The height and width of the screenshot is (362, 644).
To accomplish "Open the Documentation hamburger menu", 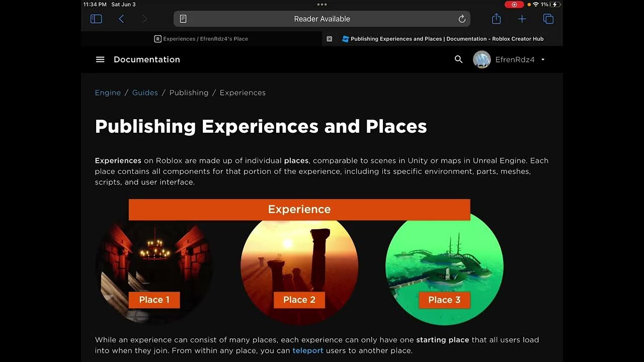I will [x=100, y=59].
